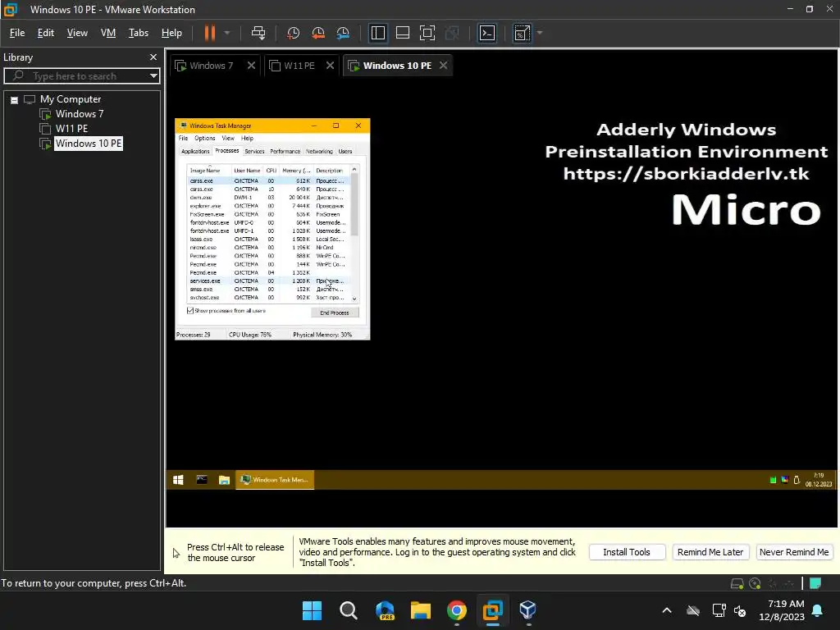The height and width of the screenshot is (630, 840).
Task: Click the process list scrollbar down arrow
Action: (x=354, y=299)
